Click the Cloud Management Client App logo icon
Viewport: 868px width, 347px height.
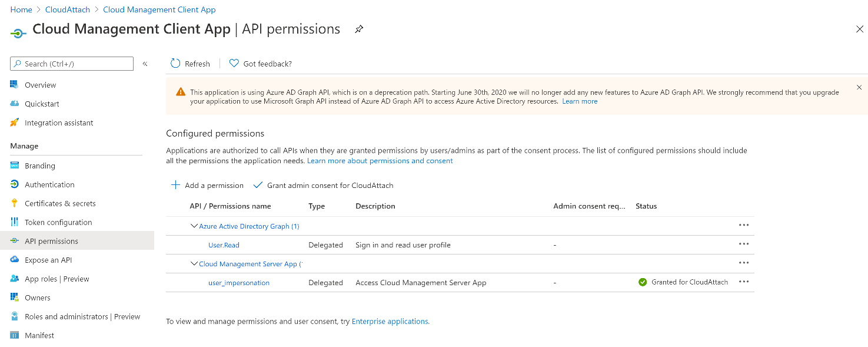click(18, 33)
